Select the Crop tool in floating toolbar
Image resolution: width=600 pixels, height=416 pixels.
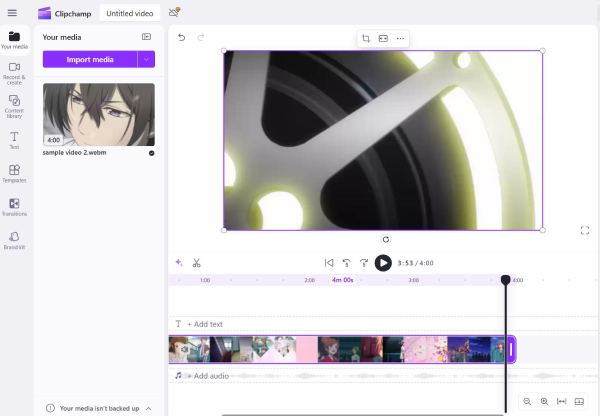[x=366, y=38]
